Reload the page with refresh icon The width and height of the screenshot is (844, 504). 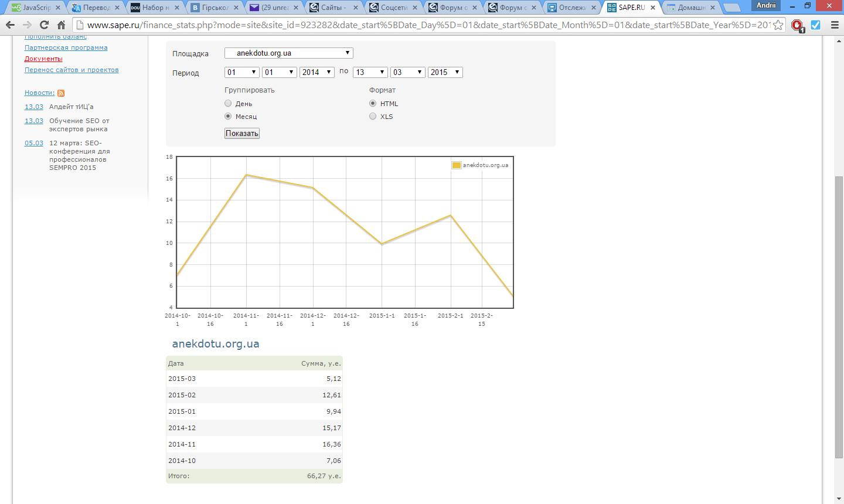(x=44, y=25)
